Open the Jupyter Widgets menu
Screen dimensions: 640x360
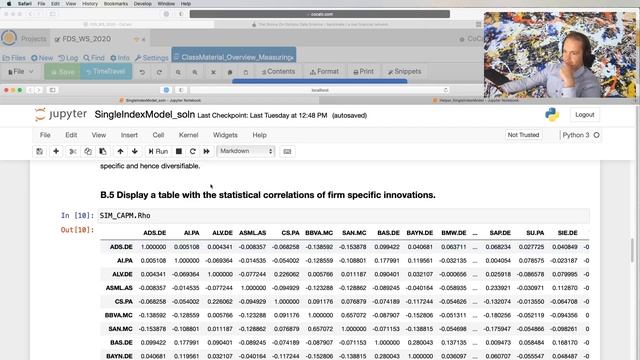[x=225, y=135]
